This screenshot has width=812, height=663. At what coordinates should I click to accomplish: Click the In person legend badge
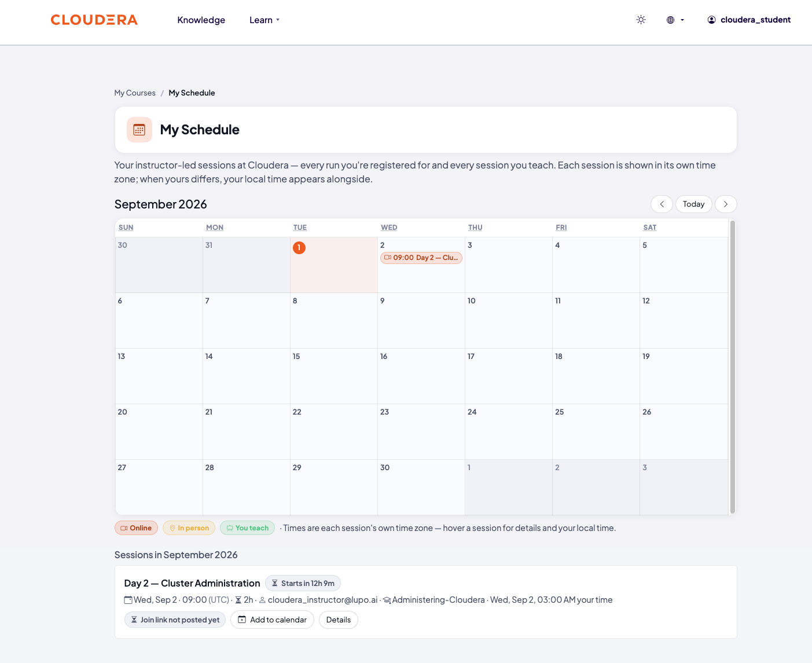tap(189, 528)
